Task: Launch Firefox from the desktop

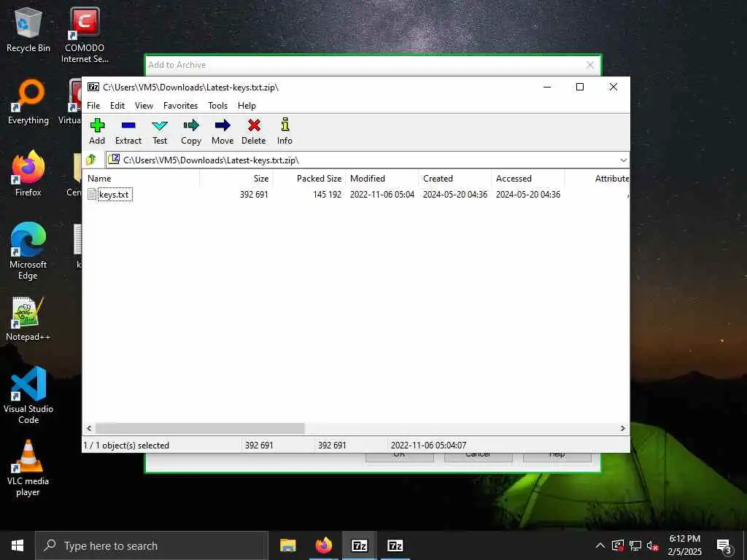Action: click(28, 174)
